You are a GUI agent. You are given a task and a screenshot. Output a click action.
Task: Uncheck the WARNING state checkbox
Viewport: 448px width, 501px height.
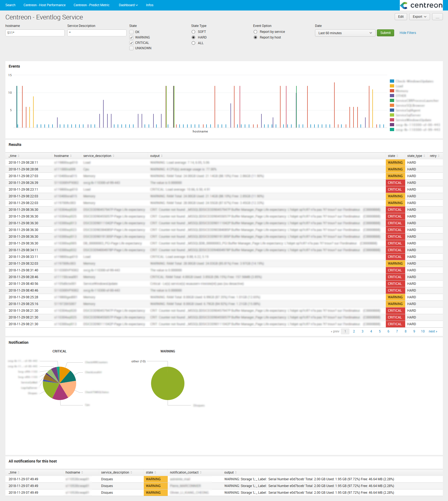point(131,37)
